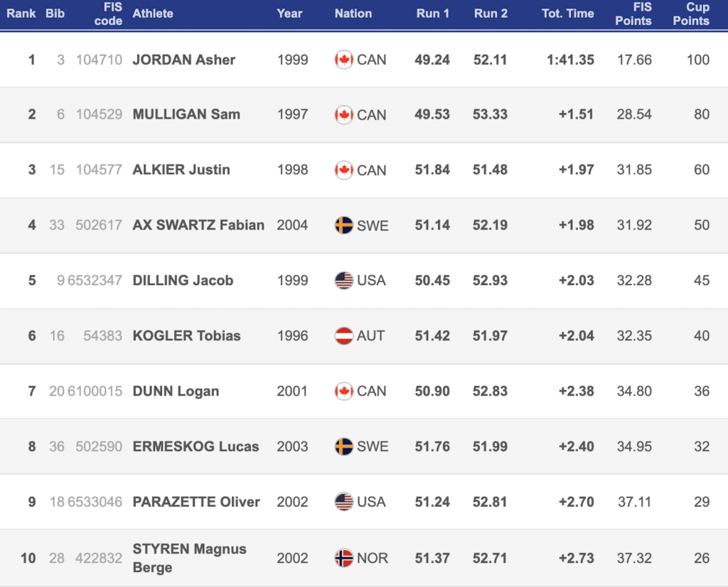Click Austria flag icon for KOGLER Tobias
This screenshot has height=587, width=728.
coord(344,335)
